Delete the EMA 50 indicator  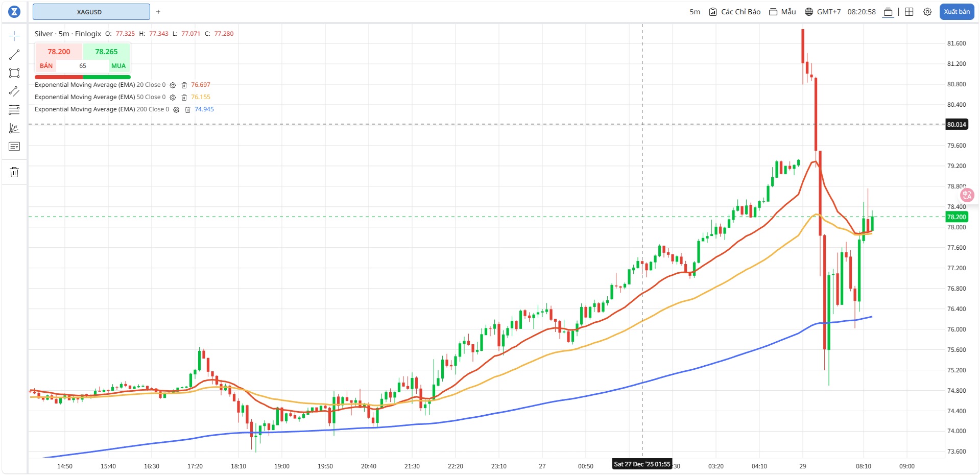(x=184, y=98)
